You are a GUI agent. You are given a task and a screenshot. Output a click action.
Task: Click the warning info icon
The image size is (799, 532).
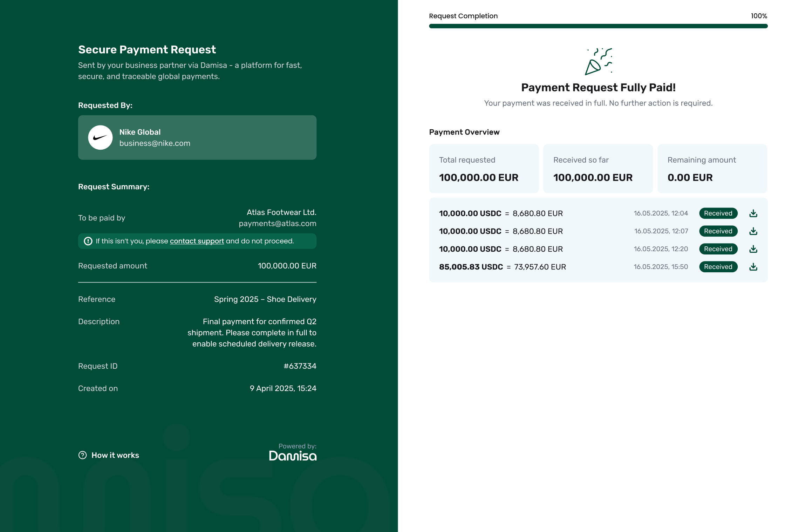[88, 241]
